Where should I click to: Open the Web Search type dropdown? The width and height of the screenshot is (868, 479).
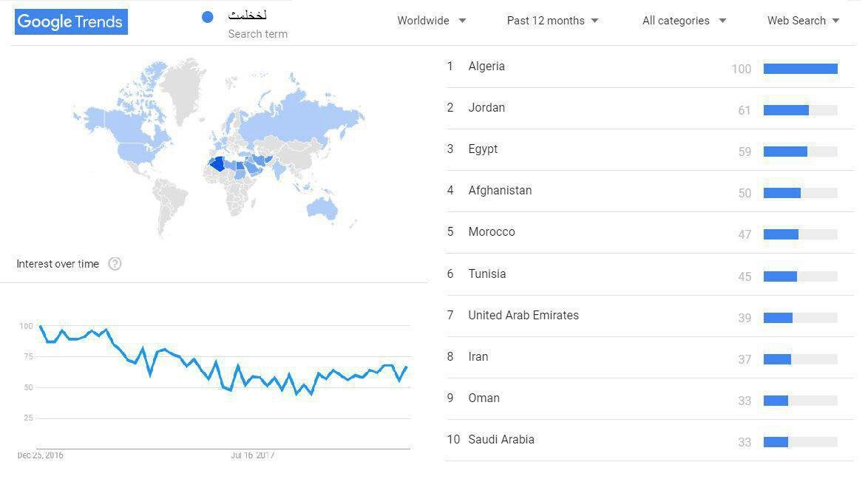[x=803, y=21]
